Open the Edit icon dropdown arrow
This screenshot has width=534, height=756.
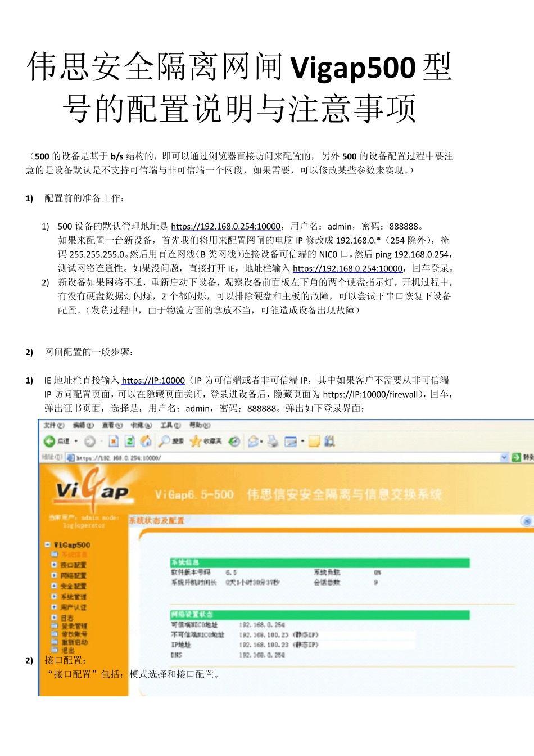[302, 442]
